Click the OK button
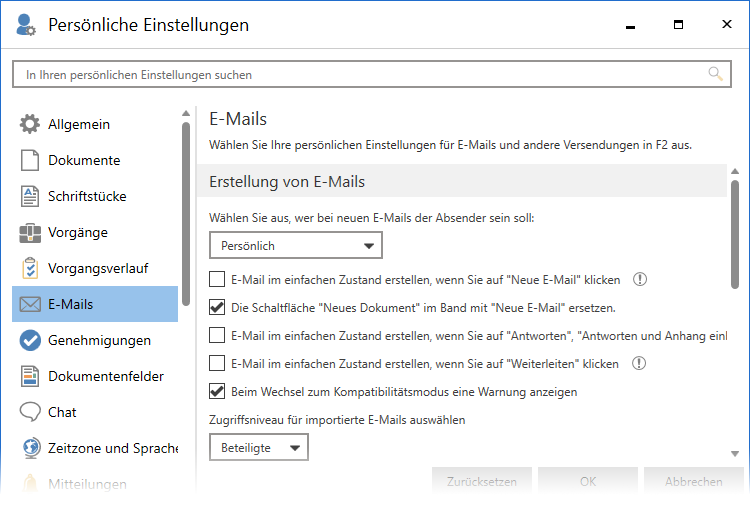 coord(588,481)
